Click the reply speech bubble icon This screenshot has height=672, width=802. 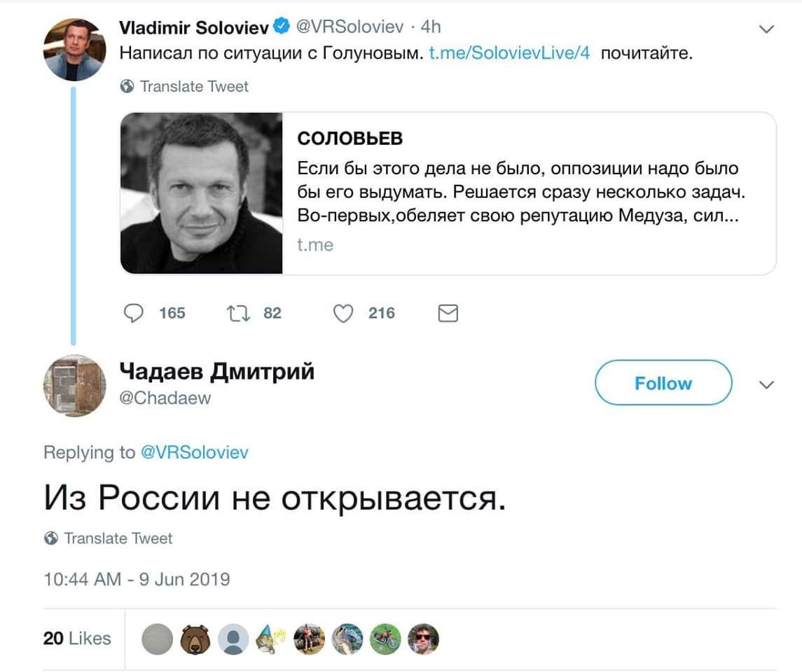[x=134, y=314]
